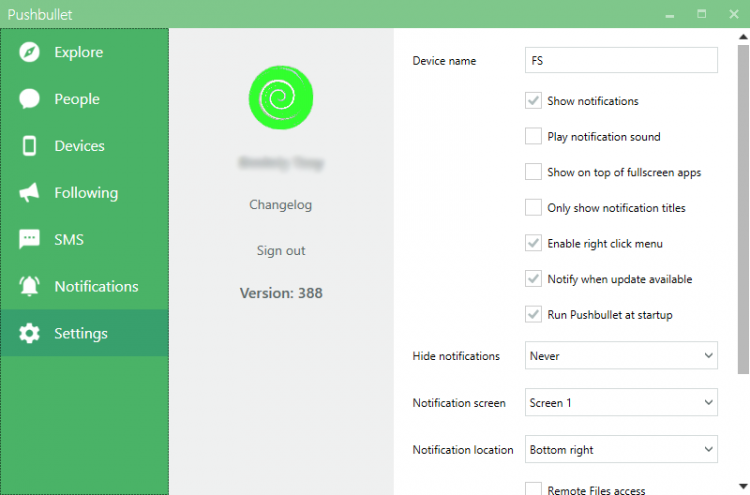Click the Hide notifications label
The height and width of the screenshot is (495, 750).
456,356
